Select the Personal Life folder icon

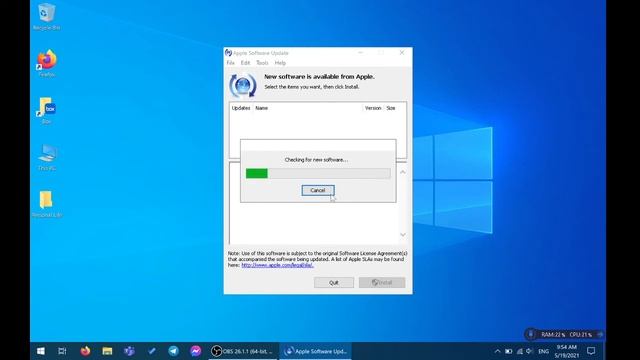click(47, 204)
